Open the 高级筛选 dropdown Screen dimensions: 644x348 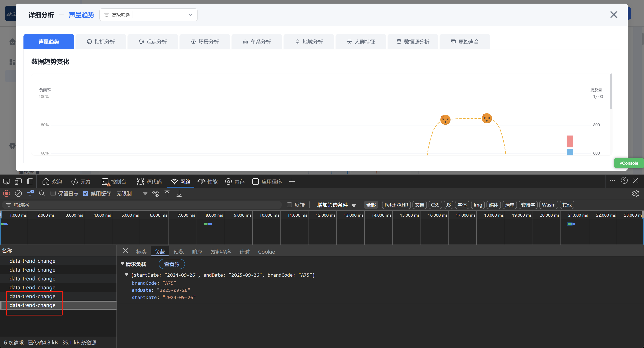coord(148,15)
